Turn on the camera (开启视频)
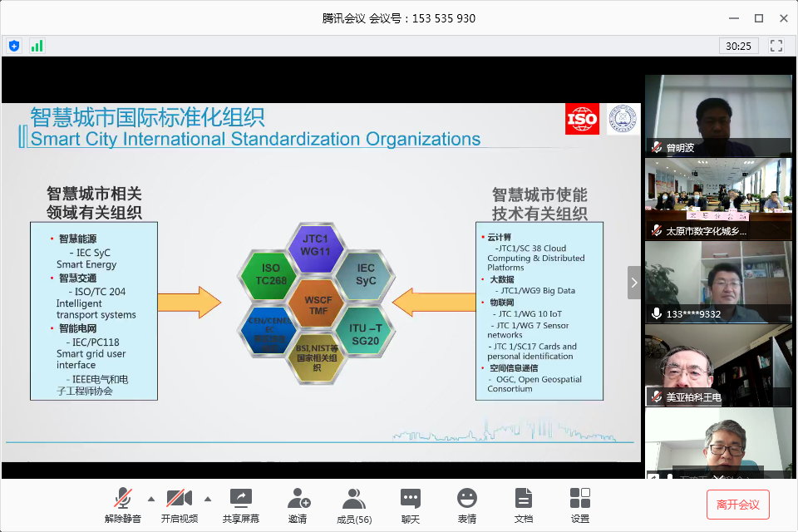 (179, 505)
